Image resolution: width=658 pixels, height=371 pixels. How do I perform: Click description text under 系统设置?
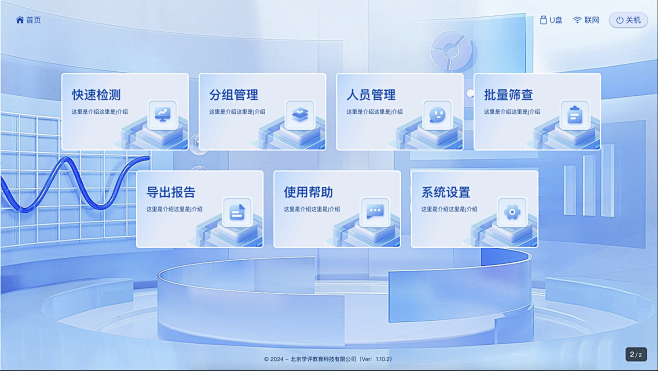pos(449,209)
